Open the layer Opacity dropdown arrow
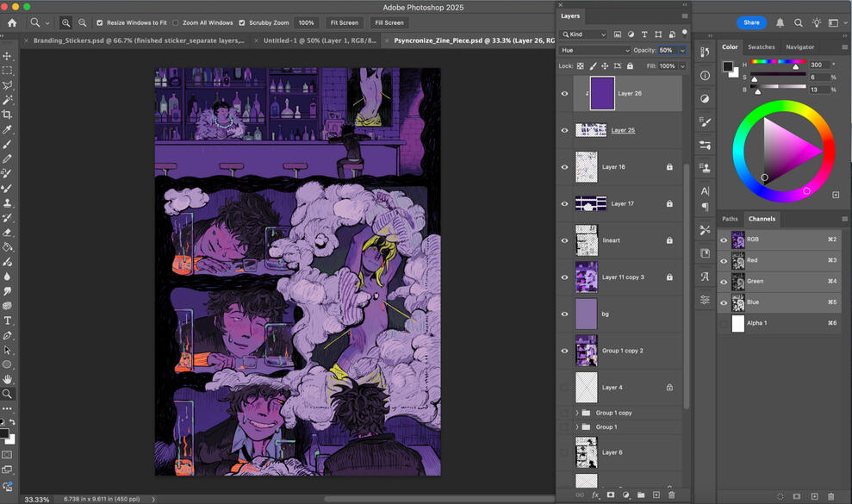Image resolution: width=852 pixels, height=504 pixels. [x=682, y=50]
